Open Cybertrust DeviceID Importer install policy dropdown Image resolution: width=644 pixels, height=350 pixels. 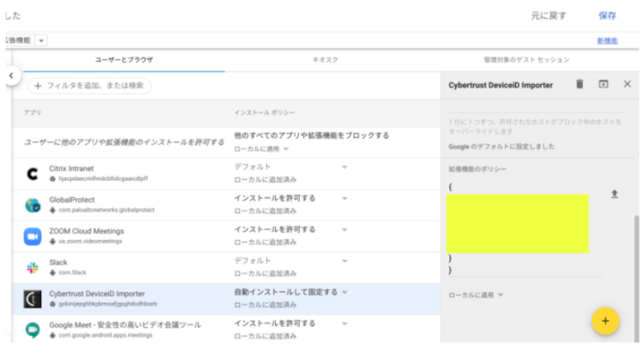coord(344,293)
